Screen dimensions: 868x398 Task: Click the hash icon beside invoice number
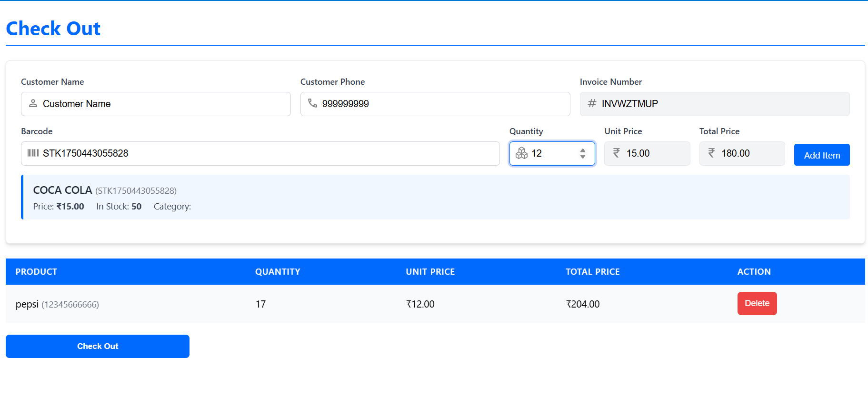(x=592, y=103)
